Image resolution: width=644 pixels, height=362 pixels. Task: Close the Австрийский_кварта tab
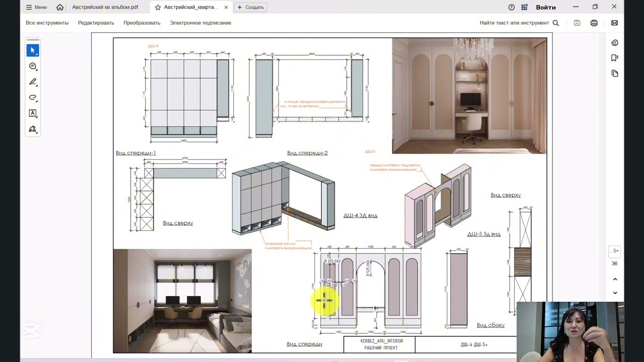tap(226, 7)
